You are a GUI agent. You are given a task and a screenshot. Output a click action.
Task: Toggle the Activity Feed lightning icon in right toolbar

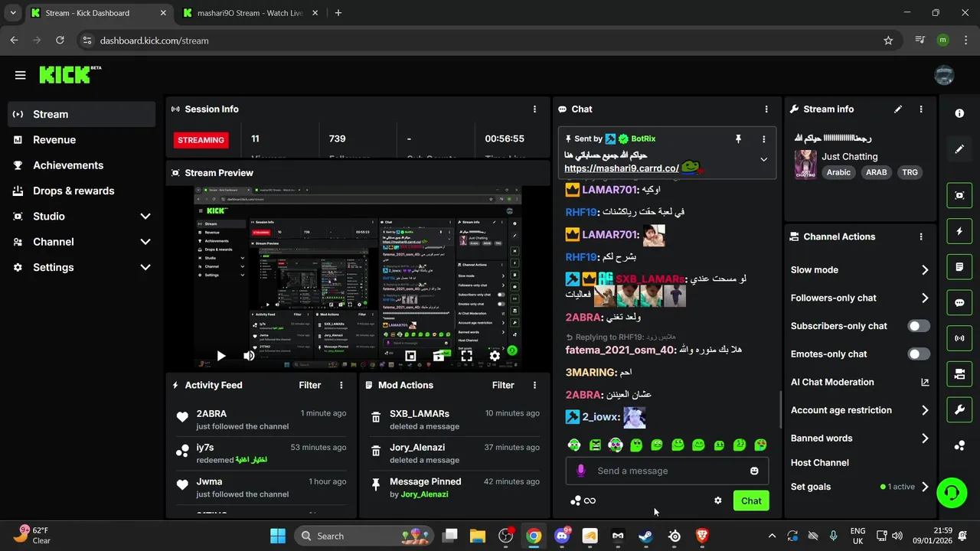pos(959,231)
